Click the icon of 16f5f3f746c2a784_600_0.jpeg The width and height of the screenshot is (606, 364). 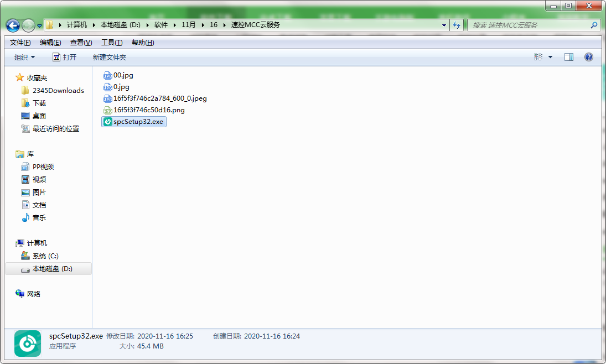click(x=108, y=99)
